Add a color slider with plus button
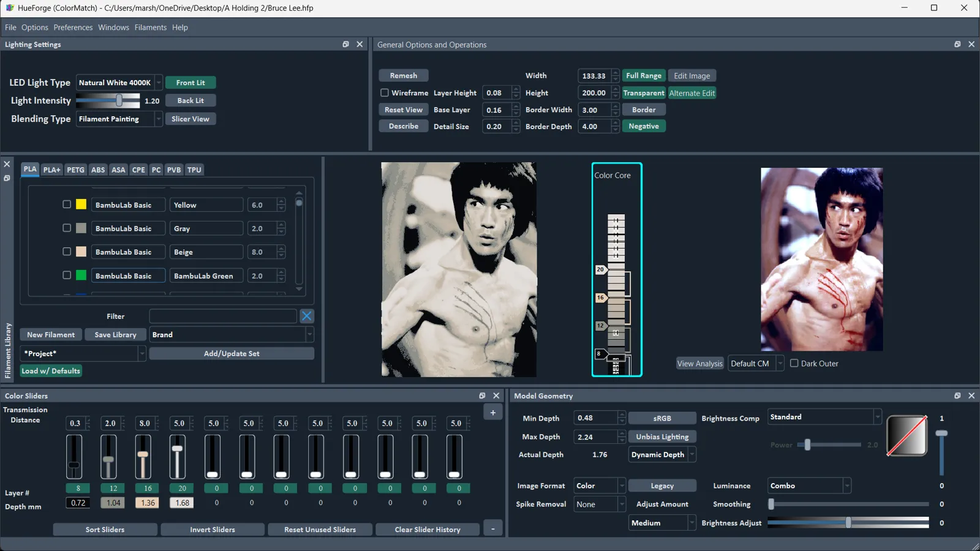The width and height of the screenshot is (980, 551). point(493,413)
